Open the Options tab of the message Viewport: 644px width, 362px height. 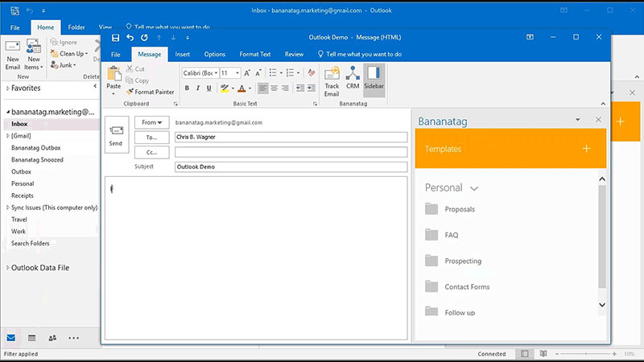215,54
